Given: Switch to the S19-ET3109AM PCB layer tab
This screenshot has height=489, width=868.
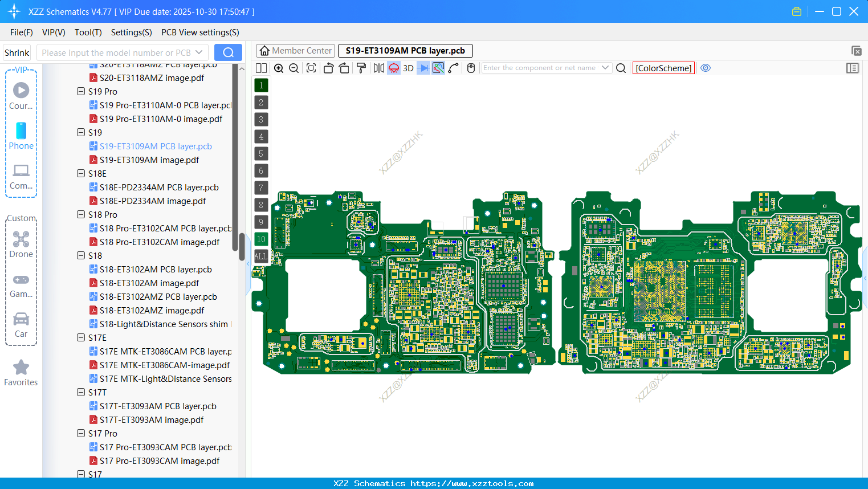Looking at the screenshot, I should coord(405,50).
